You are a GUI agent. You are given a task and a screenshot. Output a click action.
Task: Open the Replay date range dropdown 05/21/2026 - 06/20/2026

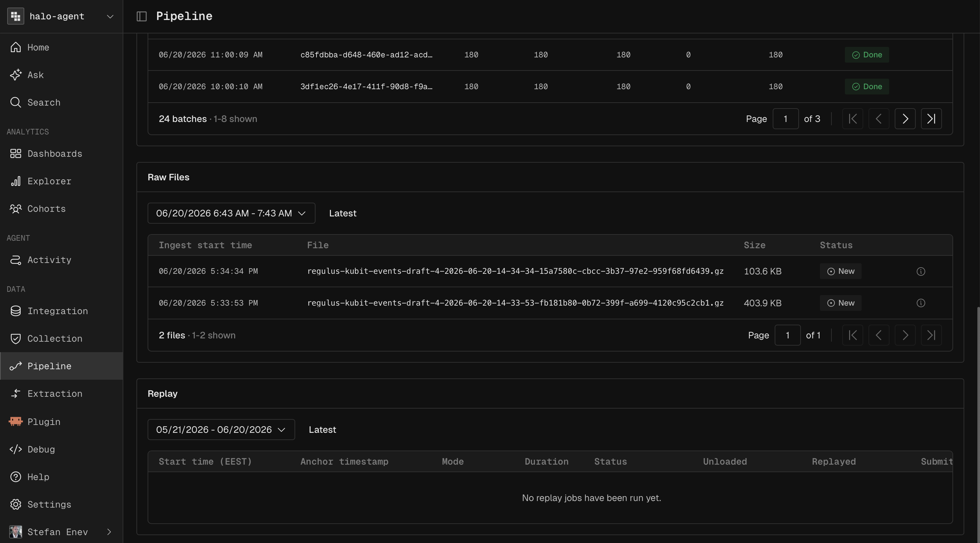tap(221, 430)
